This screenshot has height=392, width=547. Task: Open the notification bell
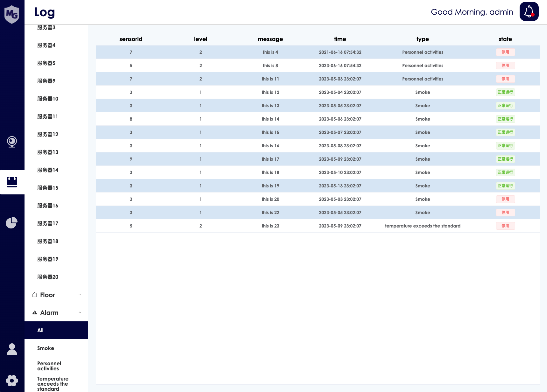[529, 11]
